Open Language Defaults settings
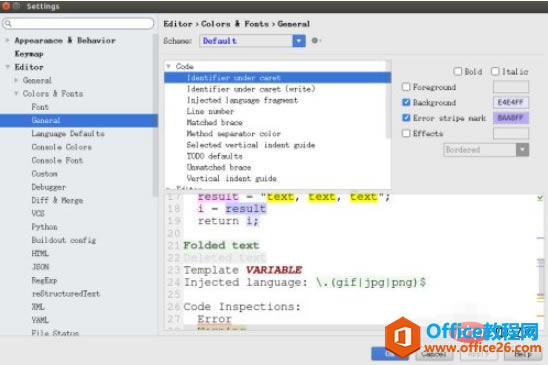Screen dimensions: 548x365 tap(68, 134)
